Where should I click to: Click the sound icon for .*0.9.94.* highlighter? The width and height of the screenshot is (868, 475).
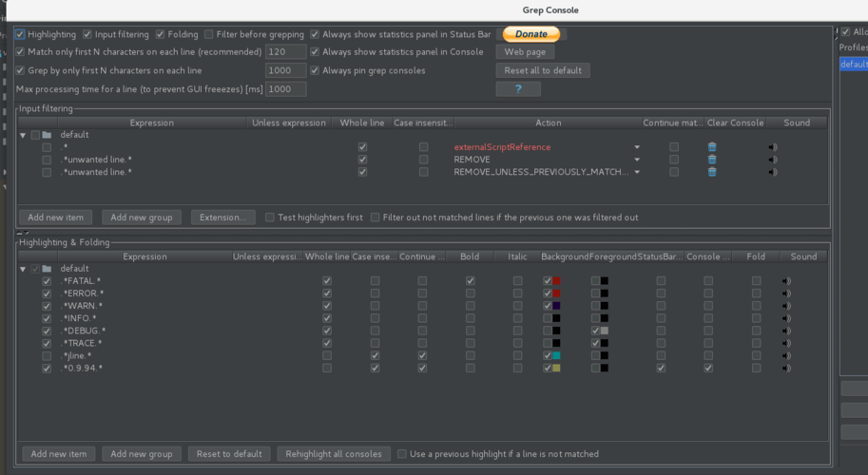(x=786, y=368)
